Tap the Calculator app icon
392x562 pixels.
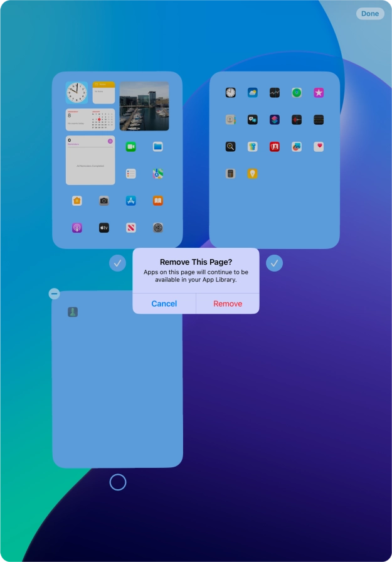[x=231, y=174]
